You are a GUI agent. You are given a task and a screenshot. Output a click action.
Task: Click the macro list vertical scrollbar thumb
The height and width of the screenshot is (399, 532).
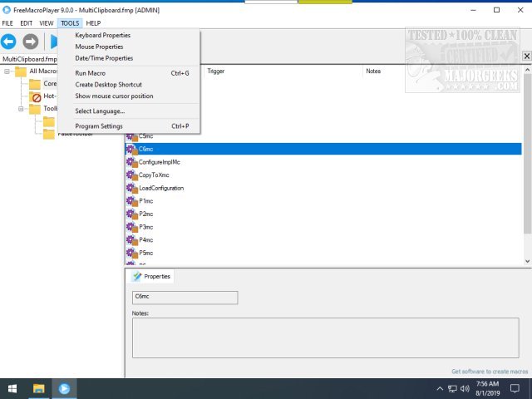pyautogui.click(x=527, y=155)
